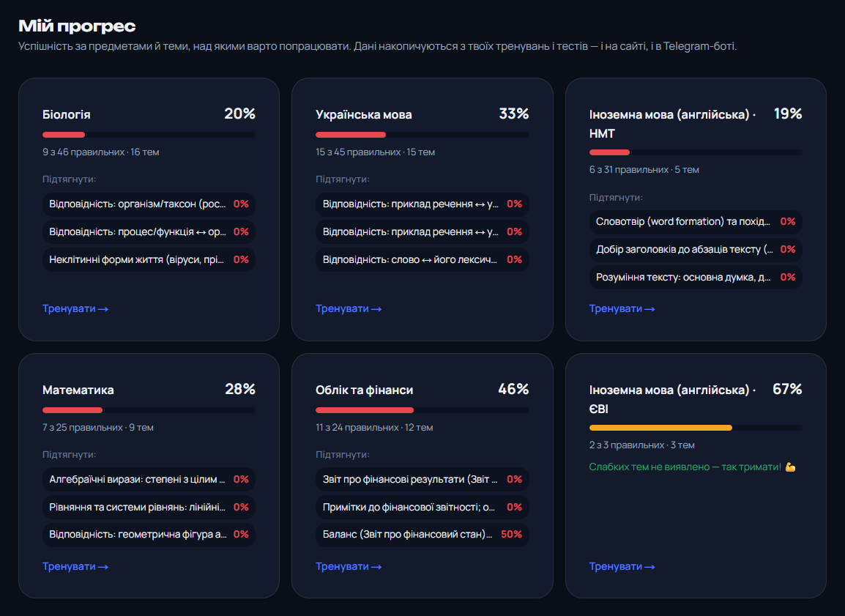Click the flexed arm emoji icon
The image size is (845, 616).
coord(791,467)
